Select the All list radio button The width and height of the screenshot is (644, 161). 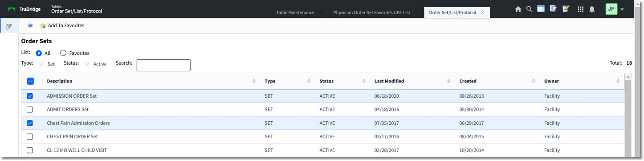click(x=39, y=53)
